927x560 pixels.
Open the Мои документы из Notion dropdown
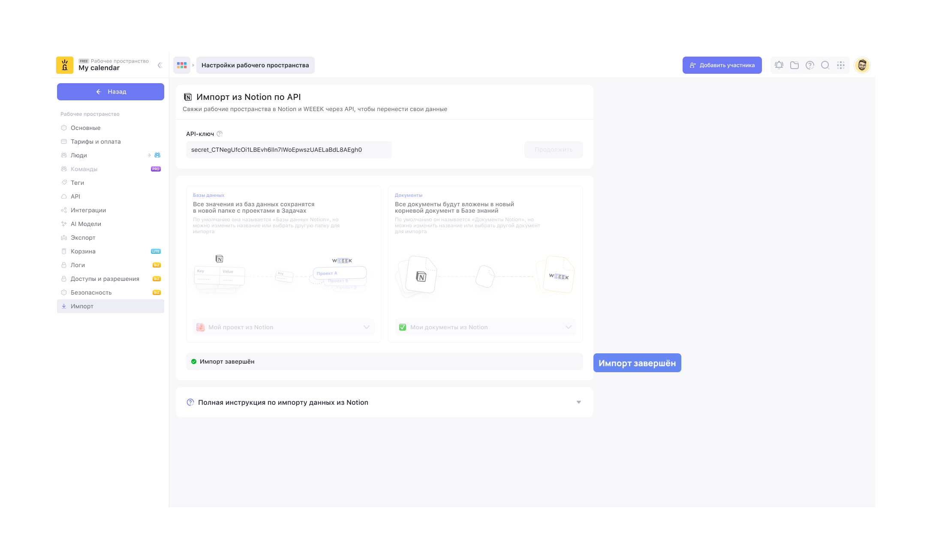click(485, 327)
